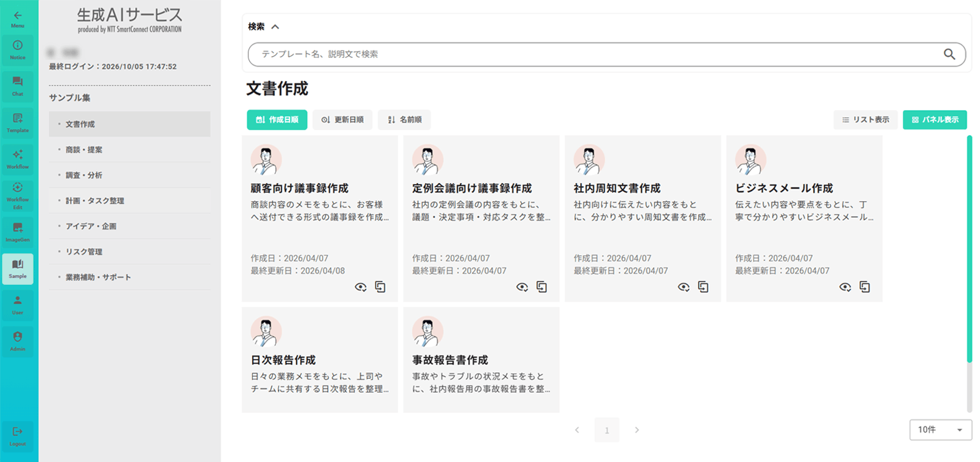Preview 定例会議向け議事録作成 with eye icon
This screenshot has width=980, height=462.
pos(522,287)
